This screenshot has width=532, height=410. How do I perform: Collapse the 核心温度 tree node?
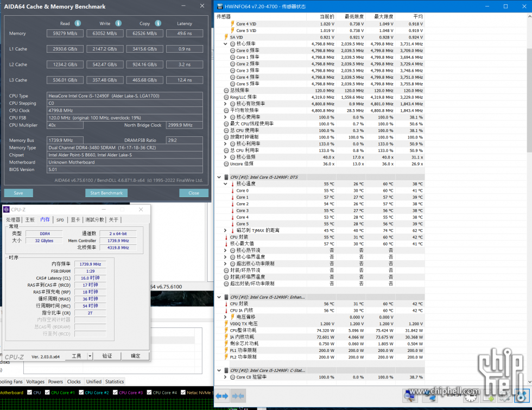click(225, 184)
